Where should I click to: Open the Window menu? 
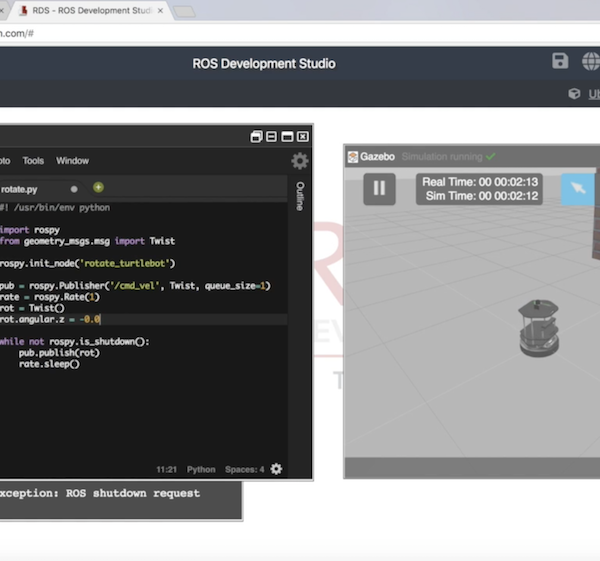tap(72, 161)
